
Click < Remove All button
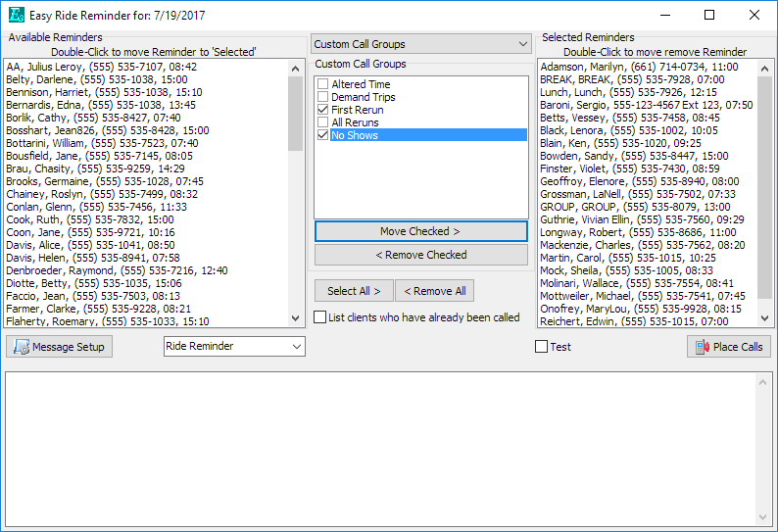435,291
